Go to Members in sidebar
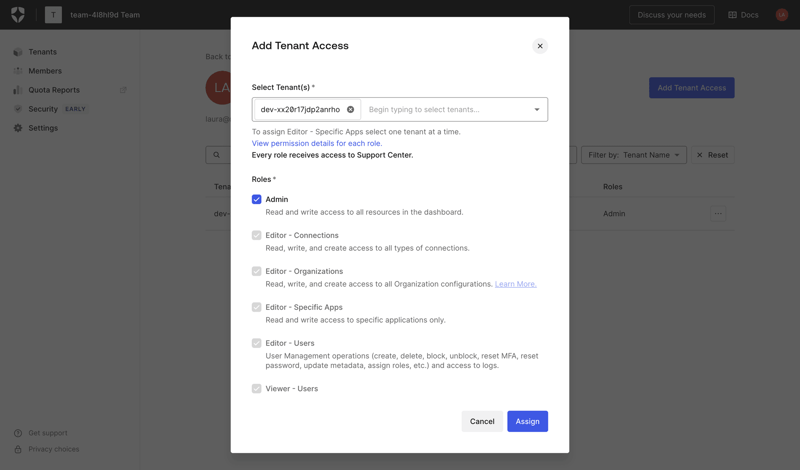Screen dimensions: 800x470 [x=45, y=71]
